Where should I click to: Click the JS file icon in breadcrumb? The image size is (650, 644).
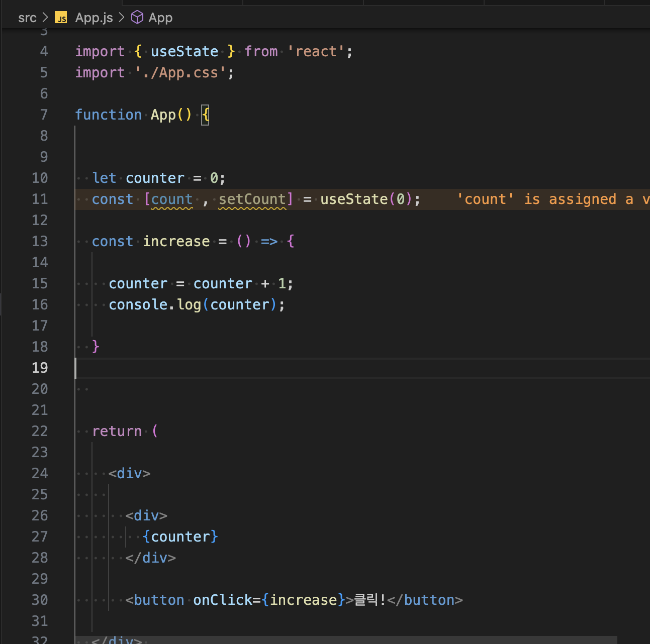[x=61, y=18]
